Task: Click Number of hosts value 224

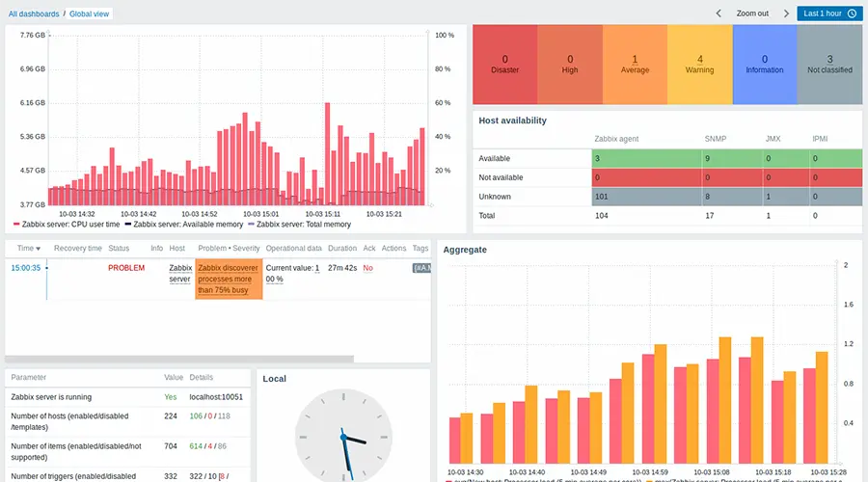Action: [x=171, y=416]
